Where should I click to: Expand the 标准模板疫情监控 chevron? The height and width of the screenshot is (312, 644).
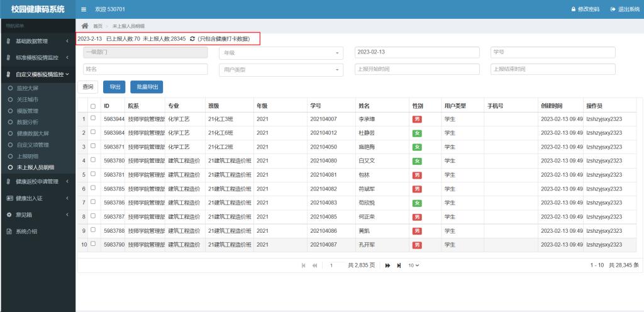click(x=67, y=58)
